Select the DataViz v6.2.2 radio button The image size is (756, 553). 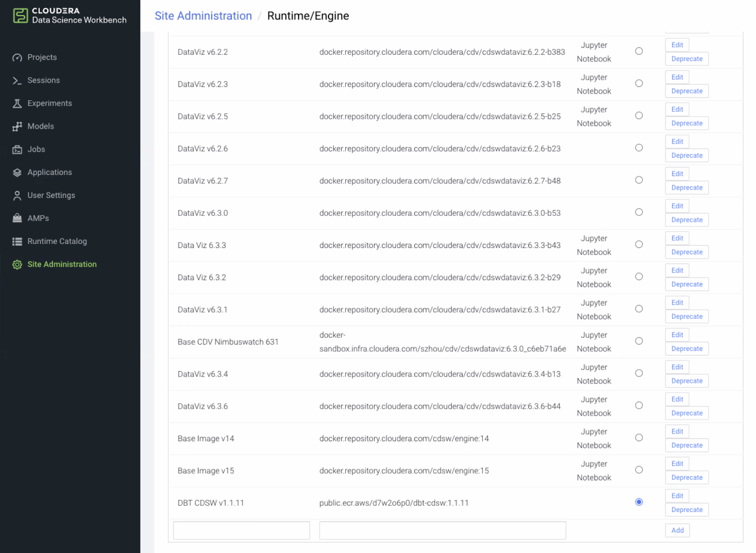(x=639, y=51)
